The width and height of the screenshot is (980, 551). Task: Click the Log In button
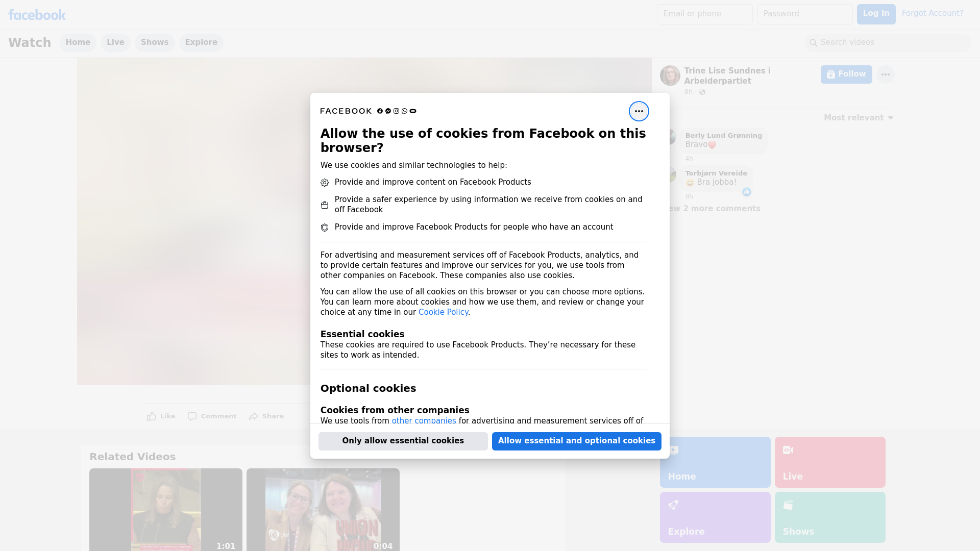tap(876, 14)
